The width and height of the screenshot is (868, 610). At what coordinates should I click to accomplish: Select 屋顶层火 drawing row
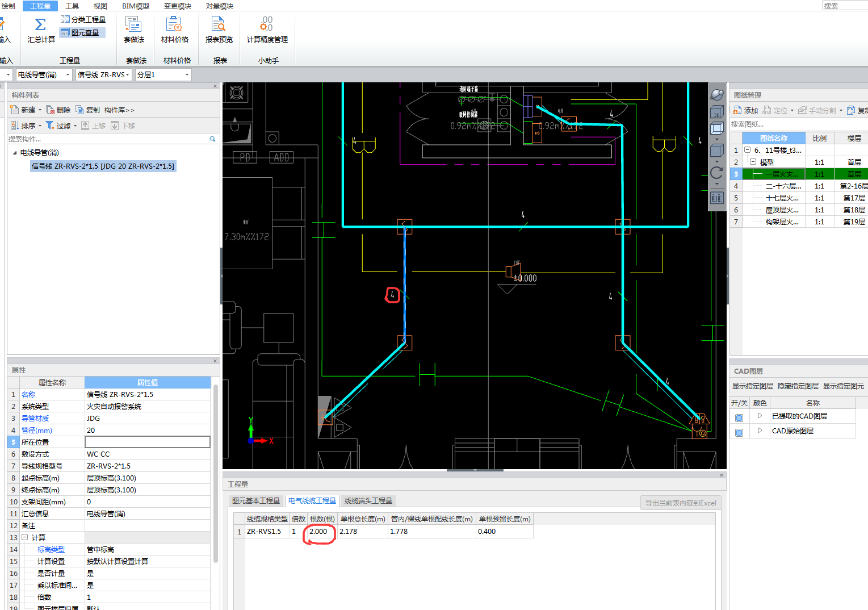[798, 210]
